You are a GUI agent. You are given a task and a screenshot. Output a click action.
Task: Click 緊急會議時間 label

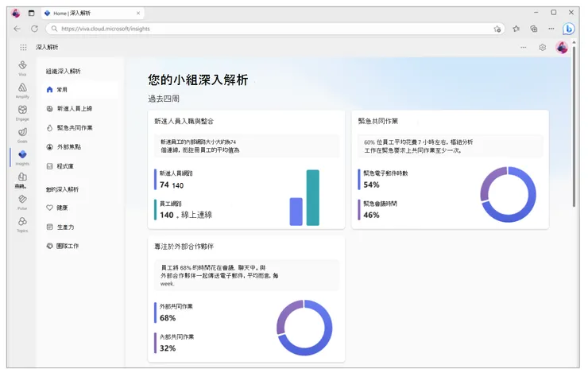tap(380, 204)
